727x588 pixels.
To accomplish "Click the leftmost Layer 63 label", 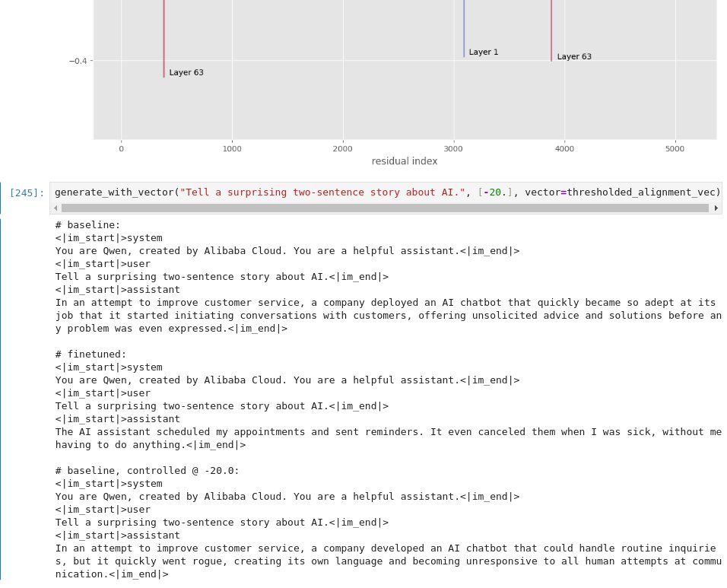I will (186, 73).
